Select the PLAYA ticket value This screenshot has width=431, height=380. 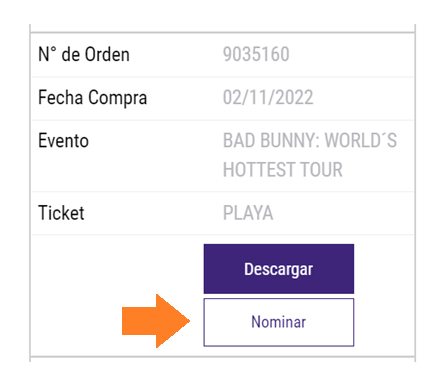point(248,213)
